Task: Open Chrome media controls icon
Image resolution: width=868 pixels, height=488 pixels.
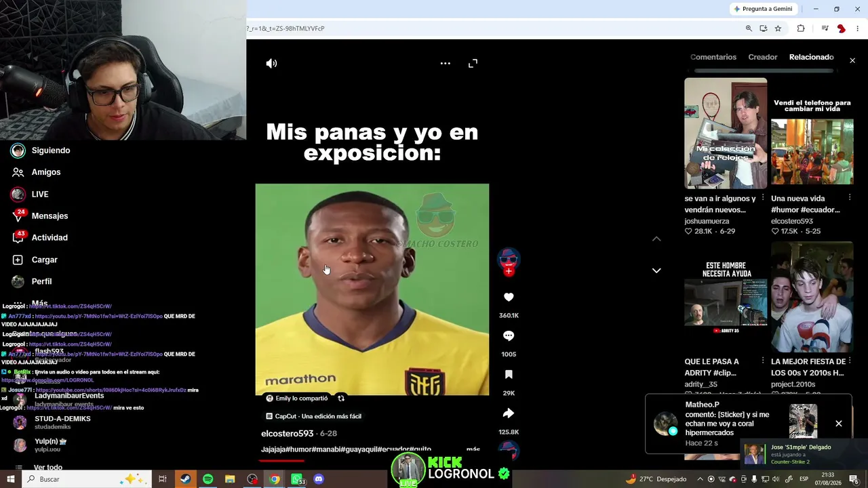Action: [x=825, y=28]
